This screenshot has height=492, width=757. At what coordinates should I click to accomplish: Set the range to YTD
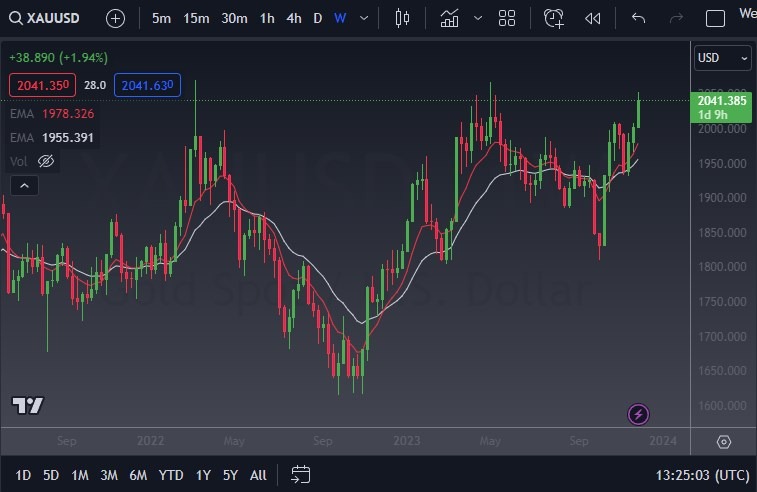tap(171, 475)
